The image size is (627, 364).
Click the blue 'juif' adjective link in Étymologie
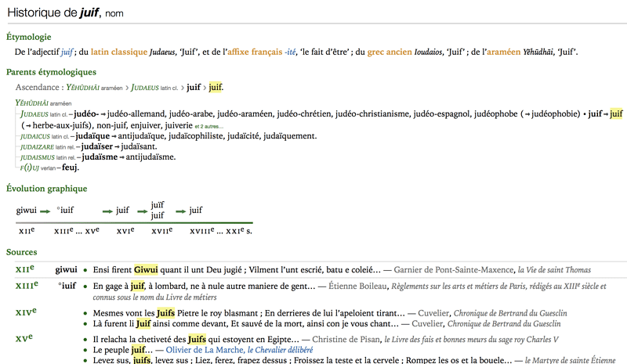tap(67, 52)
